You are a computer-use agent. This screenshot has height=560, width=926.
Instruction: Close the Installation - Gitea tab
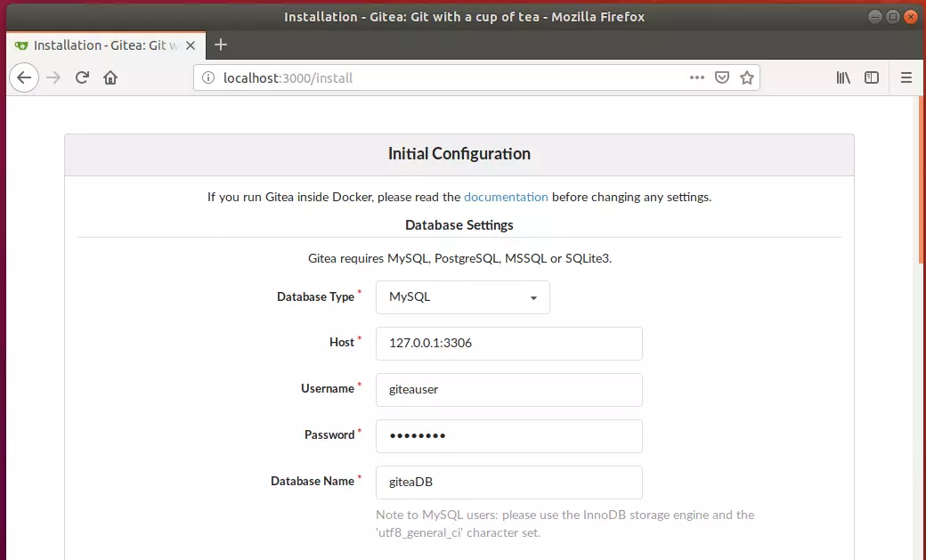pyautogui.click(x=191, y=45)
